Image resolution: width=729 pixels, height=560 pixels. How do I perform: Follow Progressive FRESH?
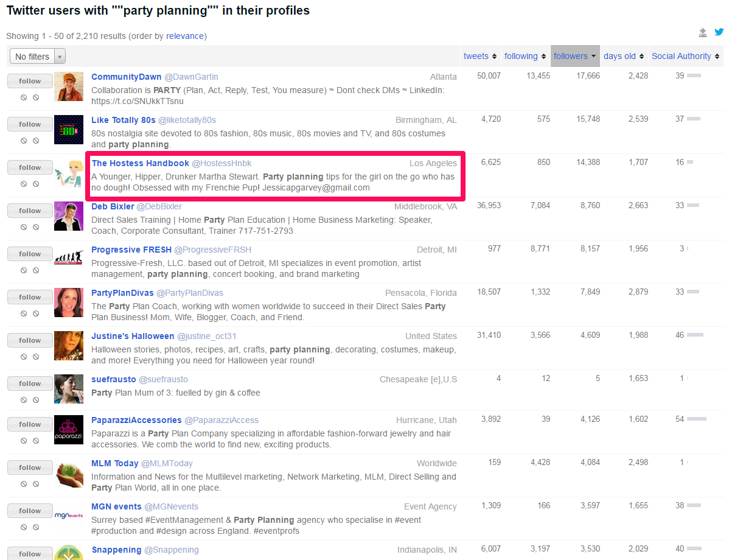pyautogui.click(x=30, y=254)
